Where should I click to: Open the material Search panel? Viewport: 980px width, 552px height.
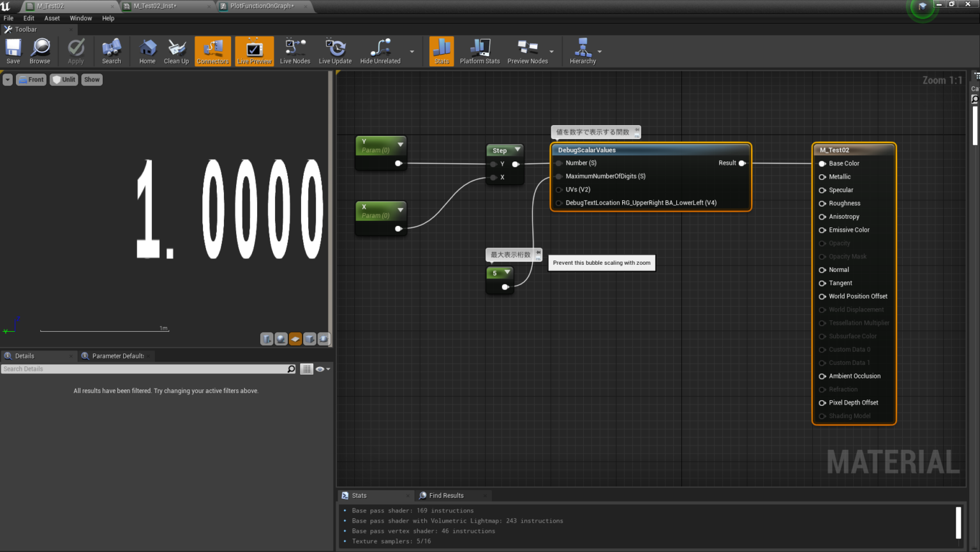coord(111,51)
